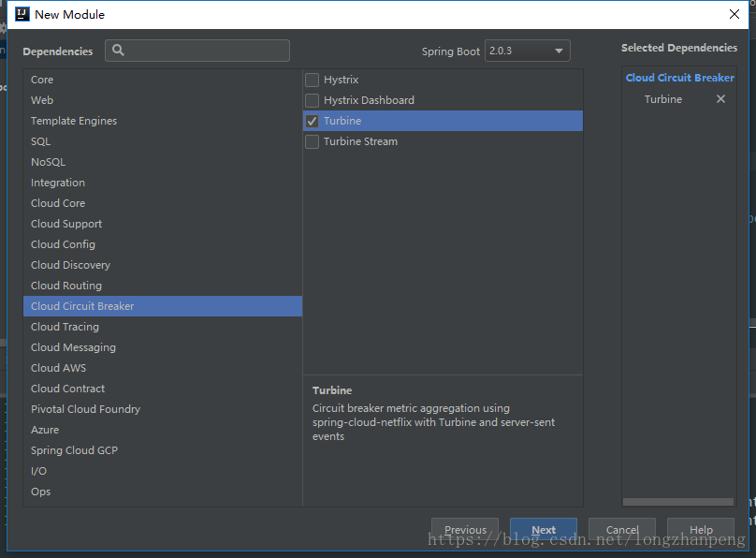Open Help for the dialog
The width and height of the screenshot is (756, 558).
click(x=701, y=530)
